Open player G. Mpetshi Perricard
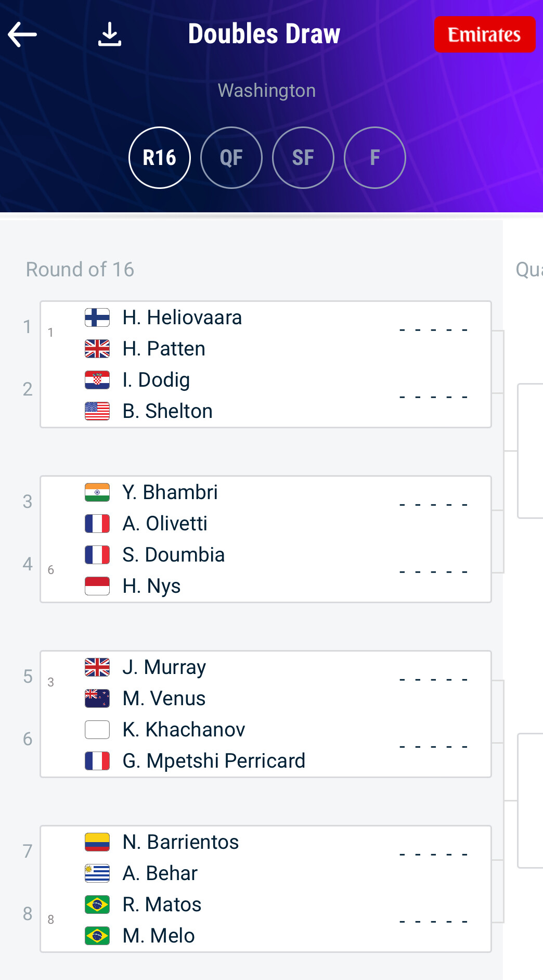Viewport: 543px width, 980px height. (214, 761)
